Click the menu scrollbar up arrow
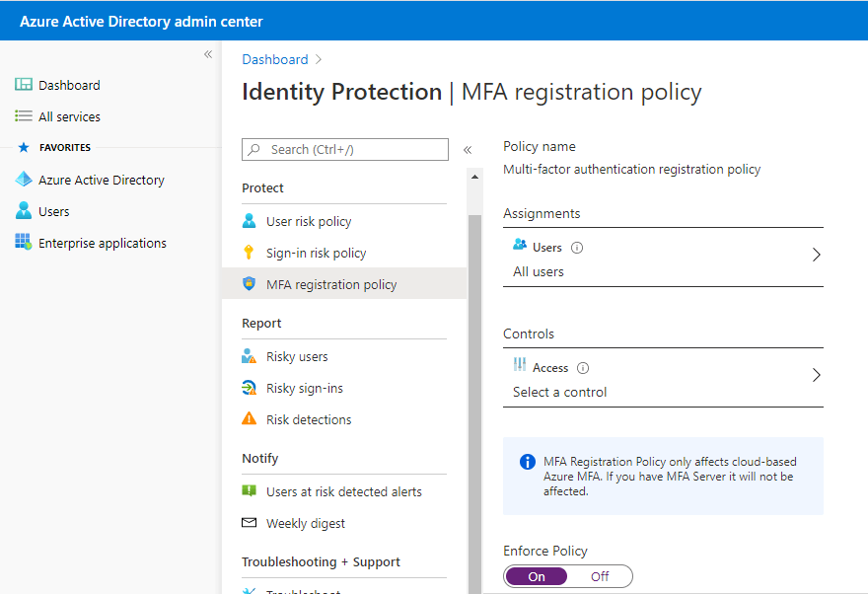 tap(475, 177)
